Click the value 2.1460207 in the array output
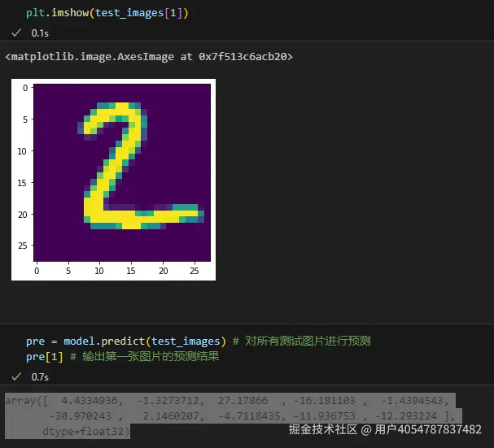The height and width of the screenshot is (448, 494). click(171, 416)
